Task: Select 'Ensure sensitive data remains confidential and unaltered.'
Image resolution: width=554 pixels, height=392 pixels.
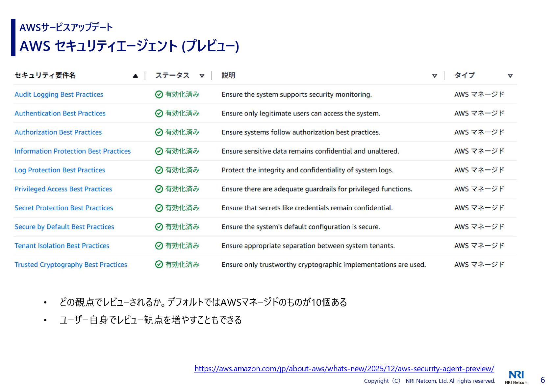Action: [310, 151]
